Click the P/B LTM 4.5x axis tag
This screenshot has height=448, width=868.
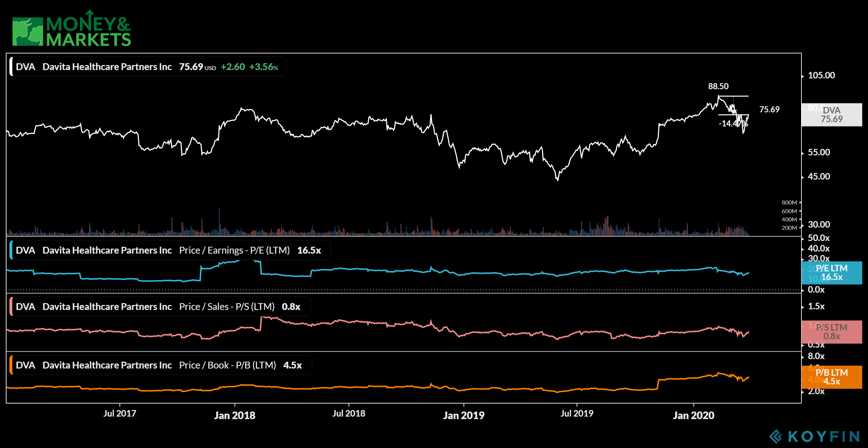[832, 377]
